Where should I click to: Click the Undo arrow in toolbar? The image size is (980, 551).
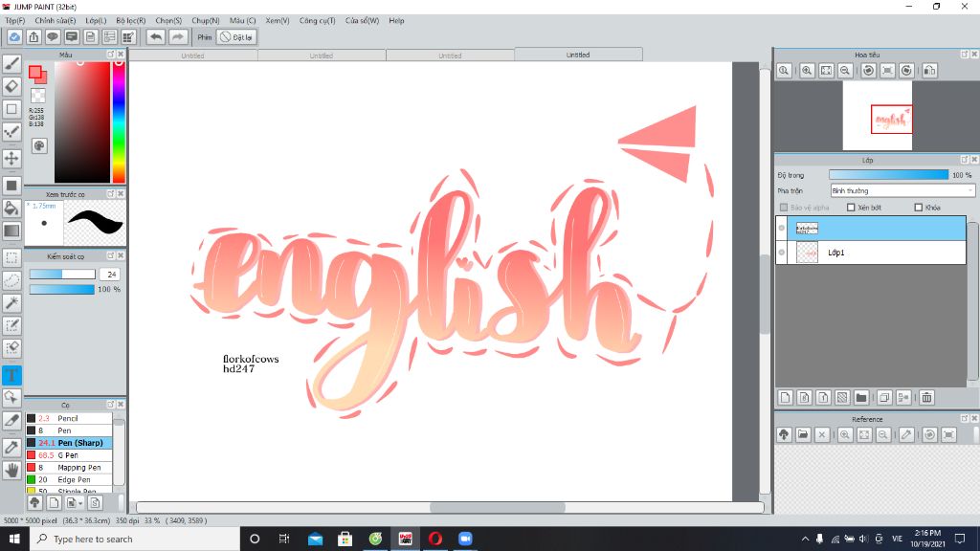[x=156, y=37]
